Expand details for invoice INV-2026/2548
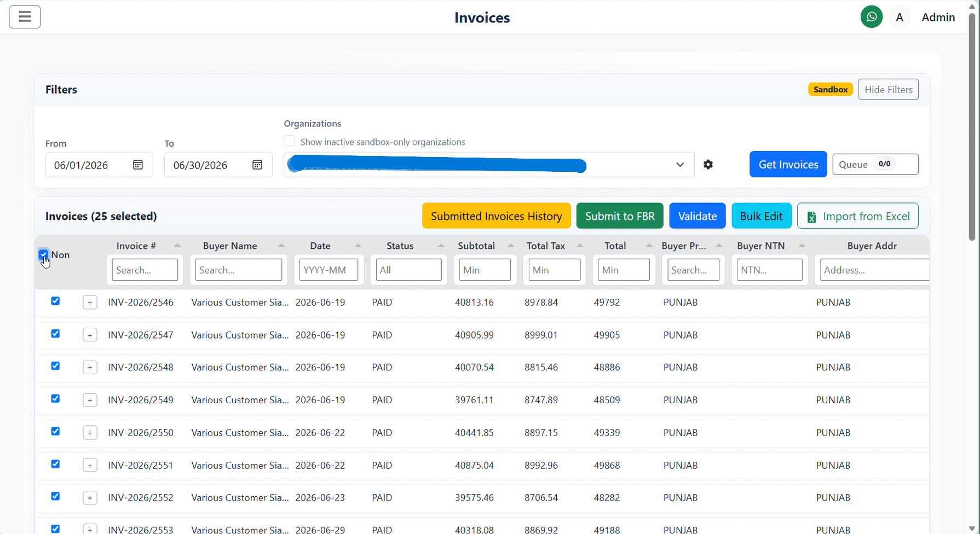This screenshot has width=980, height=534. 90,368
